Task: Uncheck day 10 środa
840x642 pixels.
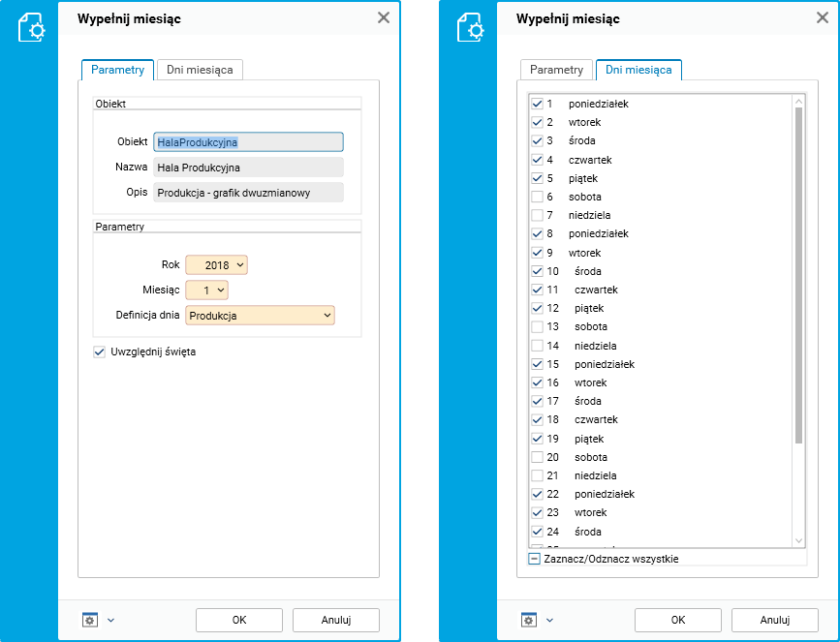Action: coord(537,271)
